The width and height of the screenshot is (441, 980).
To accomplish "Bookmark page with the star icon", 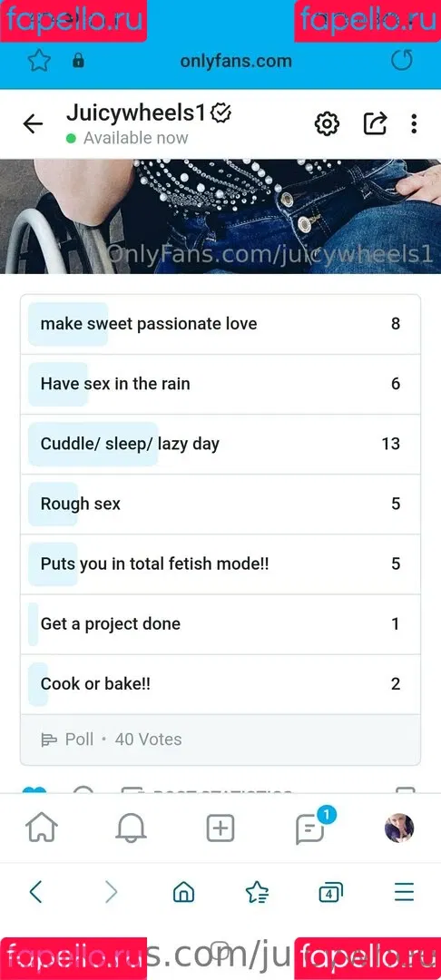I will point(39,61).
